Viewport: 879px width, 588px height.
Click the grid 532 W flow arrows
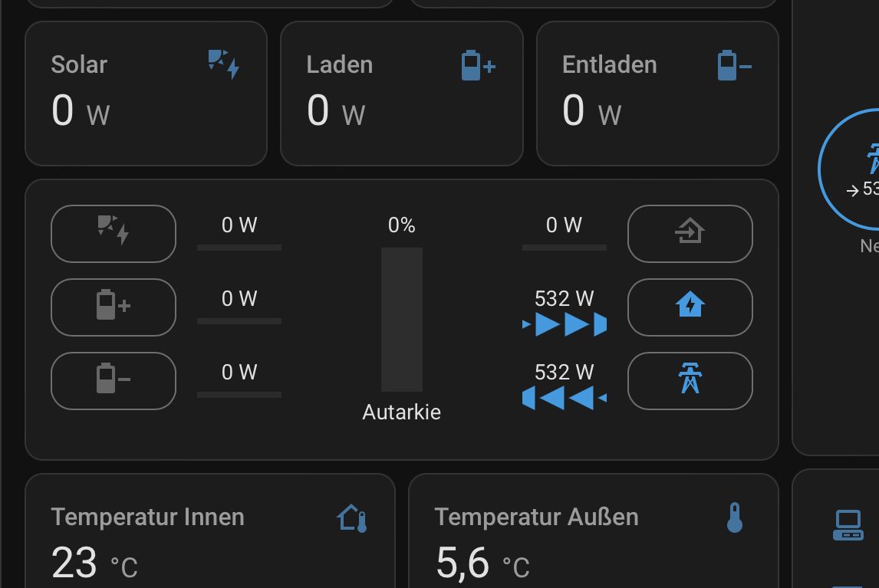[565, 399]
